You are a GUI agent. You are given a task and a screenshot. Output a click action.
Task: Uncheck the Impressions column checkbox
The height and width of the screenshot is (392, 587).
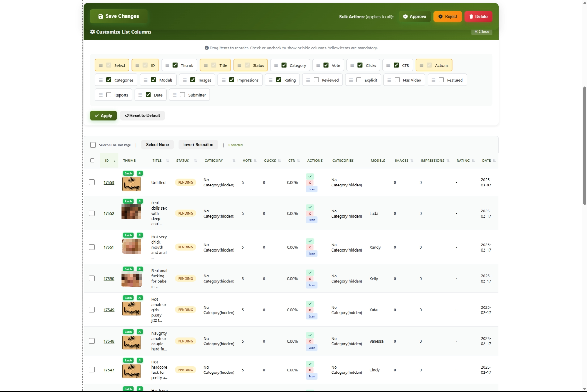click(231, 80)
